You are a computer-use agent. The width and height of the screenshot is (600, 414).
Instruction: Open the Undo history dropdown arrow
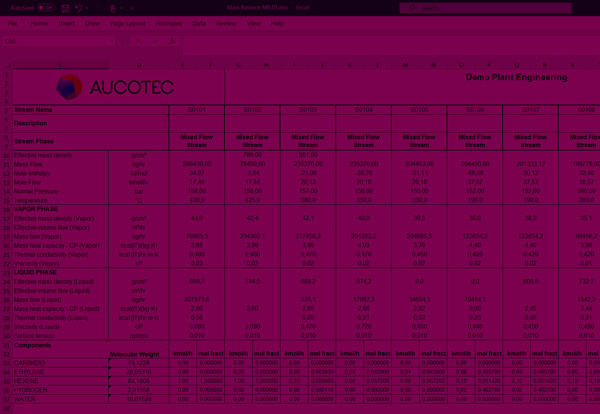coord(87,8)
